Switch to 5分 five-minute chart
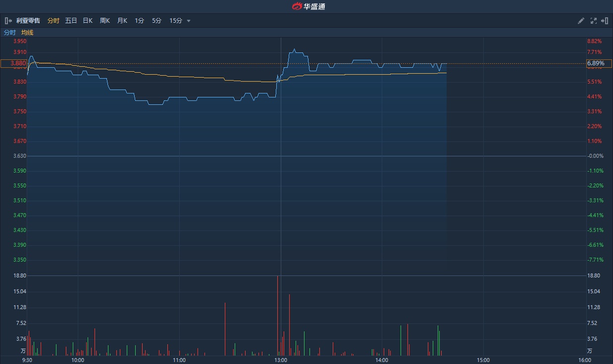Screen dimensions: 613x364 [x=156, y=21]
